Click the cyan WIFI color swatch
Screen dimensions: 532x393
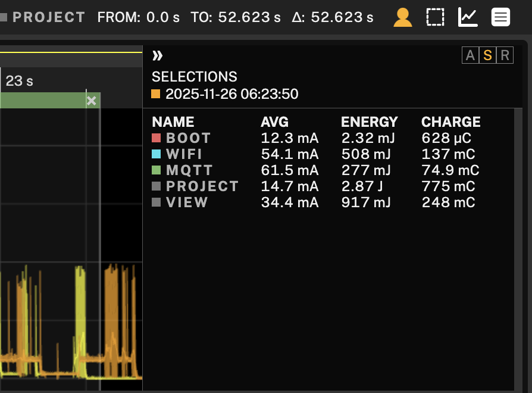[157, 154]
